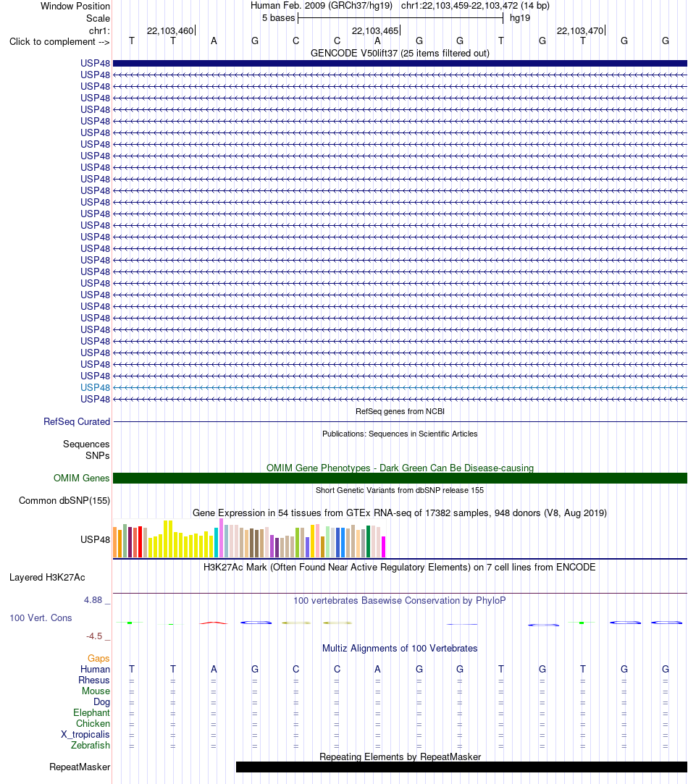This screenshot has height=784, width=688.
Task: Click the OMIM Gene Phenotypes title
Action: (400, 468)
